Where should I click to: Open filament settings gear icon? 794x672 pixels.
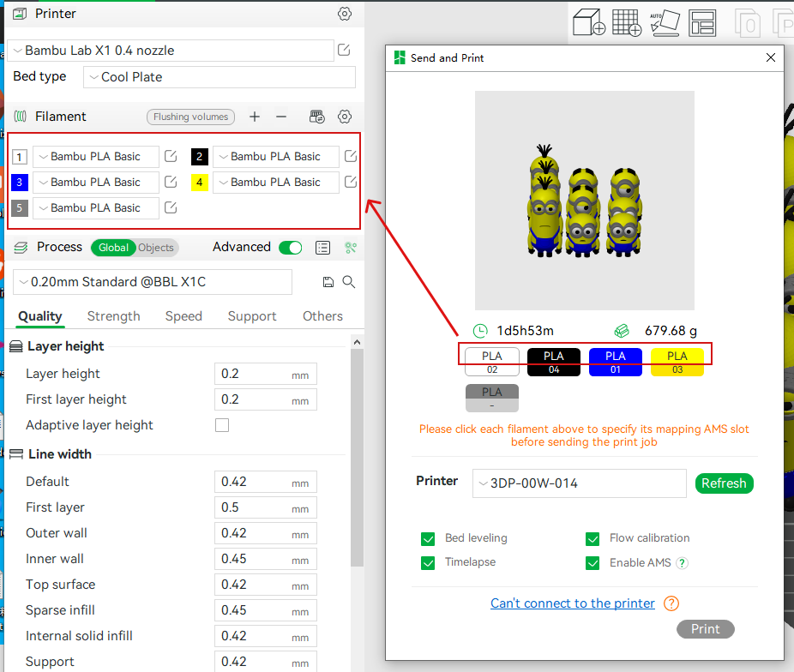(345, 117)
